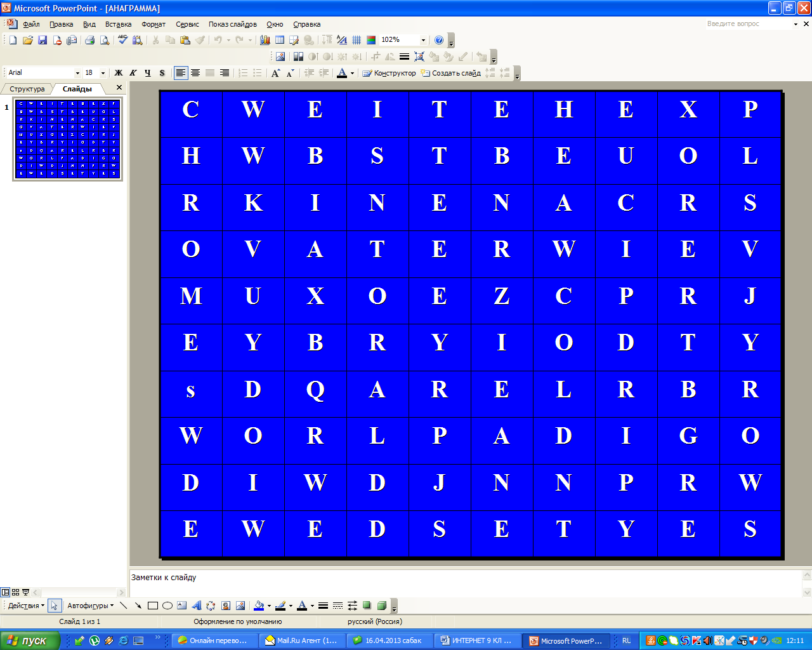Switch to Mail.Ru Агент taskbar window

302,640
